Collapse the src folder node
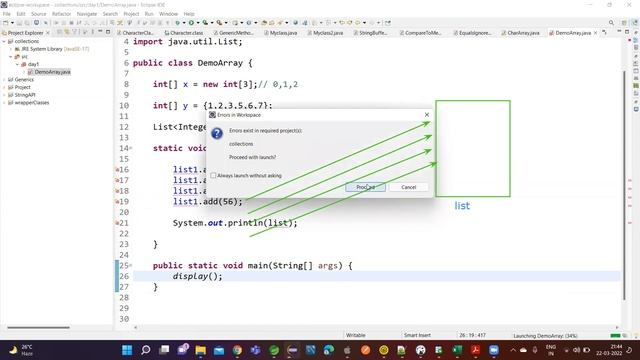Screen dimensions: 640x360 [x=11, y=57]
